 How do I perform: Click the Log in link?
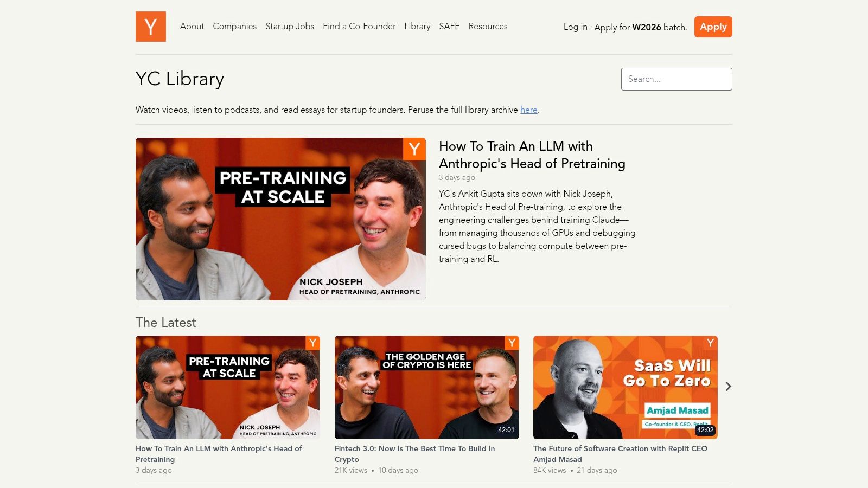pyautogui.click(x=575, y=27)
